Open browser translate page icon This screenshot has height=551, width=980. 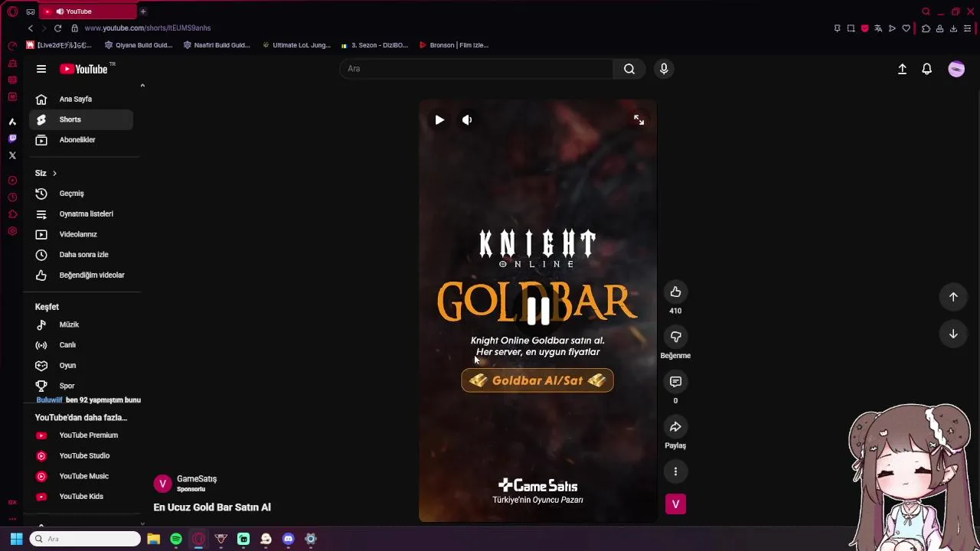[x=878, y=28]
